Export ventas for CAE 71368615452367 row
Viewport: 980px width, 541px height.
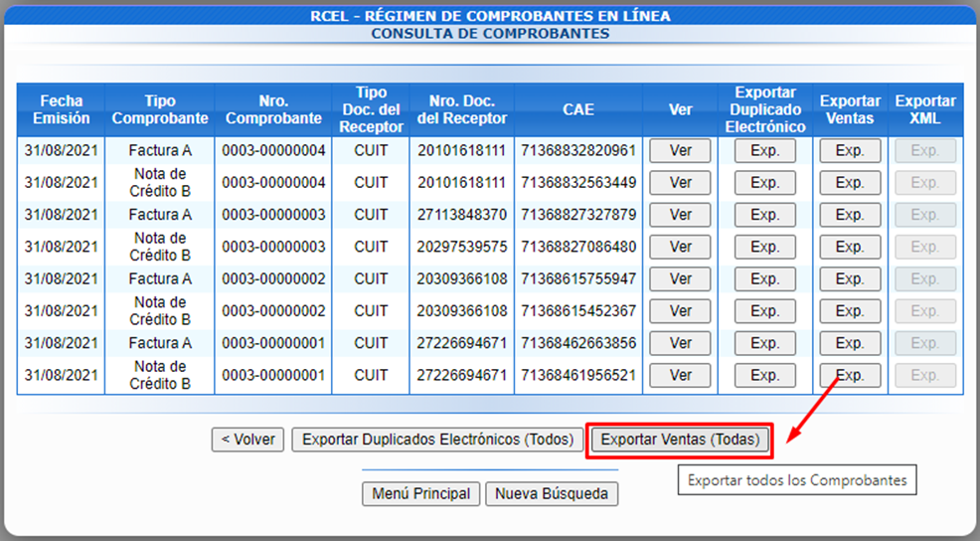click(849, 311)
